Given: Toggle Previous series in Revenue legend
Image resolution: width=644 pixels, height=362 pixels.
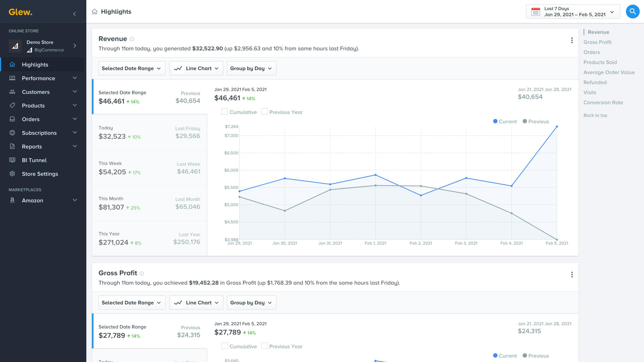Looking at the screenshot, I should click(x=536, y=121).
